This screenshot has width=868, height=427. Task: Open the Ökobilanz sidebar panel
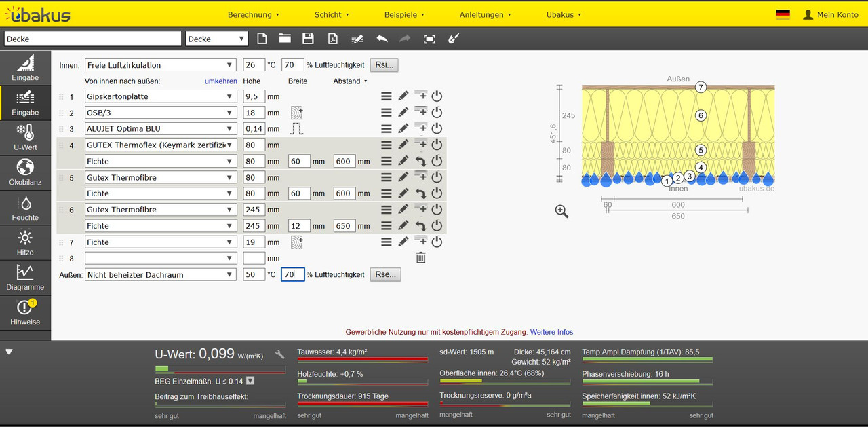click(x=25, y=173)
